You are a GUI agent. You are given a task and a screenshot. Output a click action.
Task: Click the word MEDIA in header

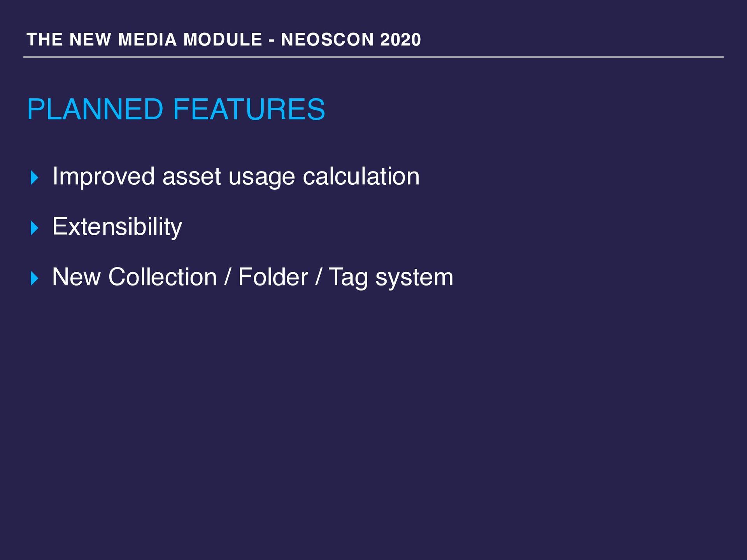click(147, 40)
